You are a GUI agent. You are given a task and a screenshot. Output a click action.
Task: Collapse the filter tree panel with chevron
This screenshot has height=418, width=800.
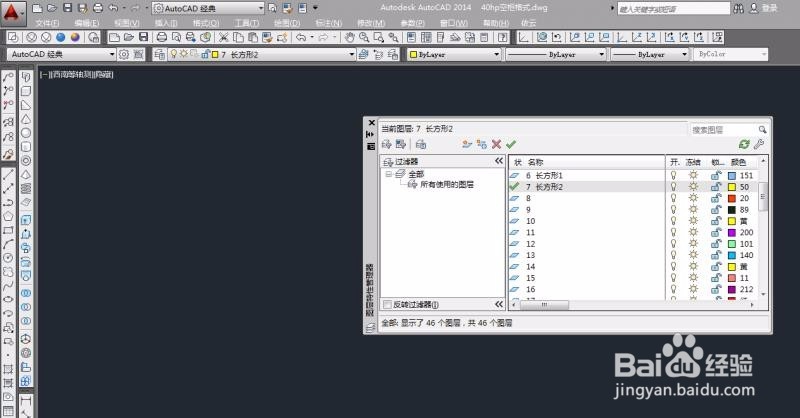(498, 161)
